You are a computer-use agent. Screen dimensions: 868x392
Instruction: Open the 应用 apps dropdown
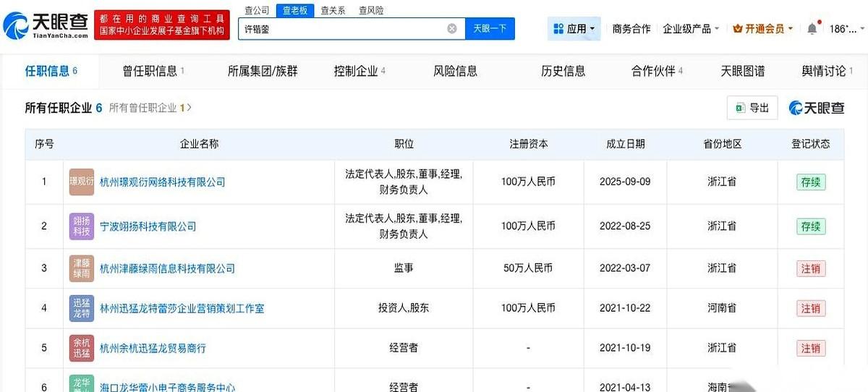tap(574, 29)
